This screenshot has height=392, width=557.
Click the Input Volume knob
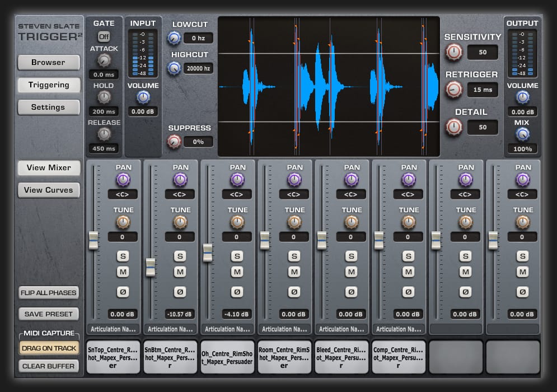click(143, 97)
